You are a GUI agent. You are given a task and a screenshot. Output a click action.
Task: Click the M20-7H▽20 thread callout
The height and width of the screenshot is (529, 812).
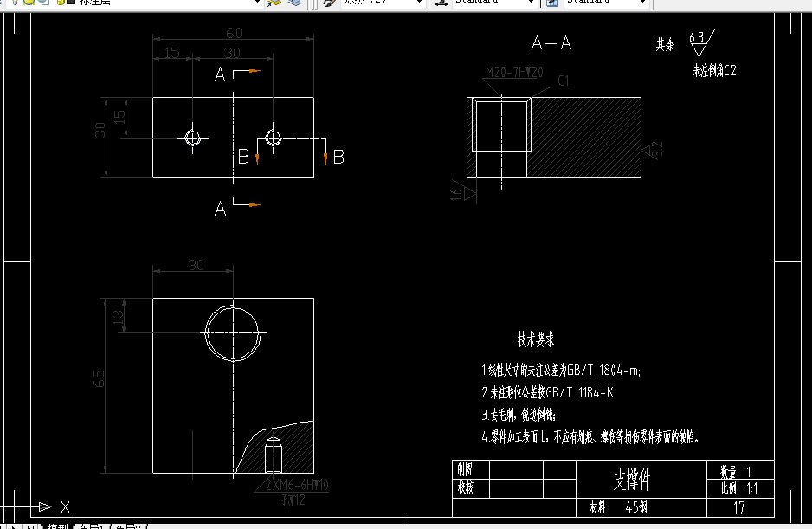pyautogui.click(x=513, y=72)
